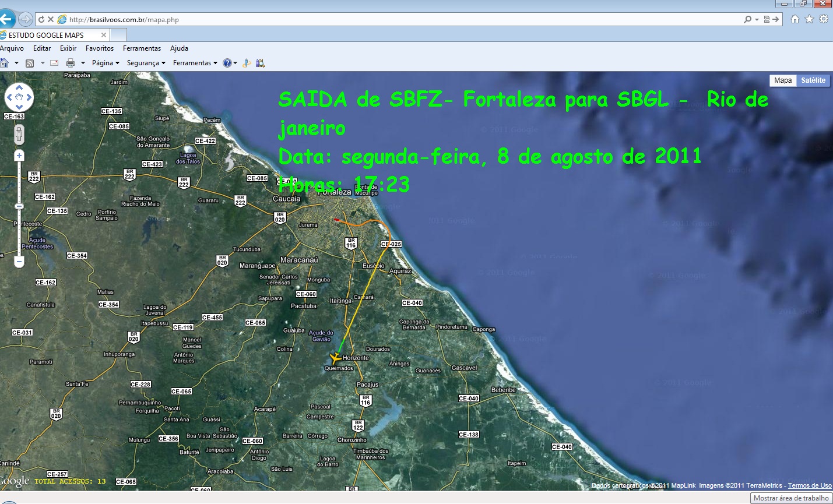
Task: Click the zoom in plus on map
Action: tap(19, 154)
